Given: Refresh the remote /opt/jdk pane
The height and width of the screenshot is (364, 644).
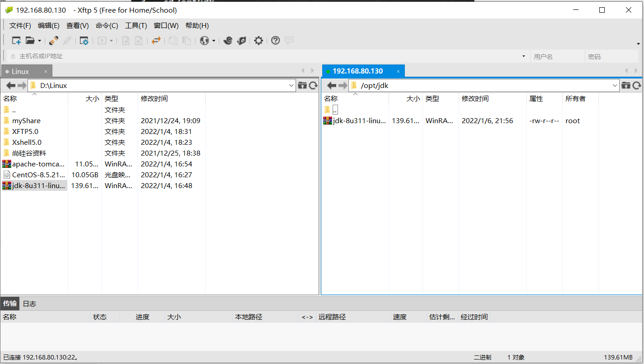Looking at the screenshot, I should (637, 85).
